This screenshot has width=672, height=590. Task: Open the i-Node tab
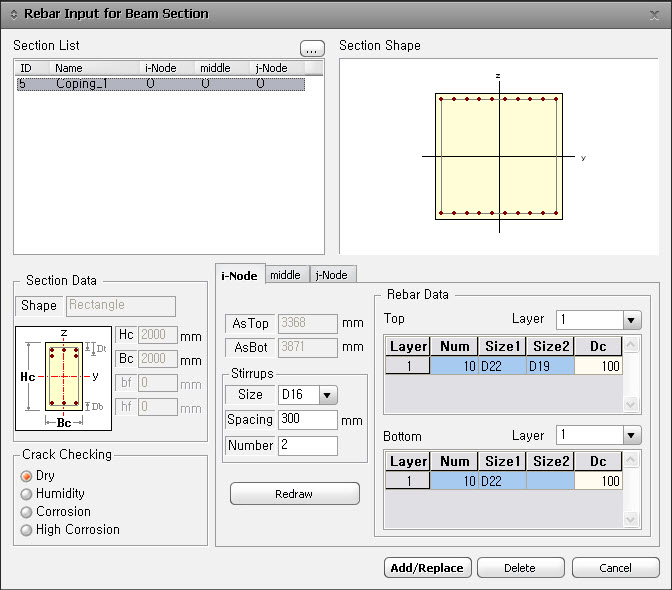239,275
